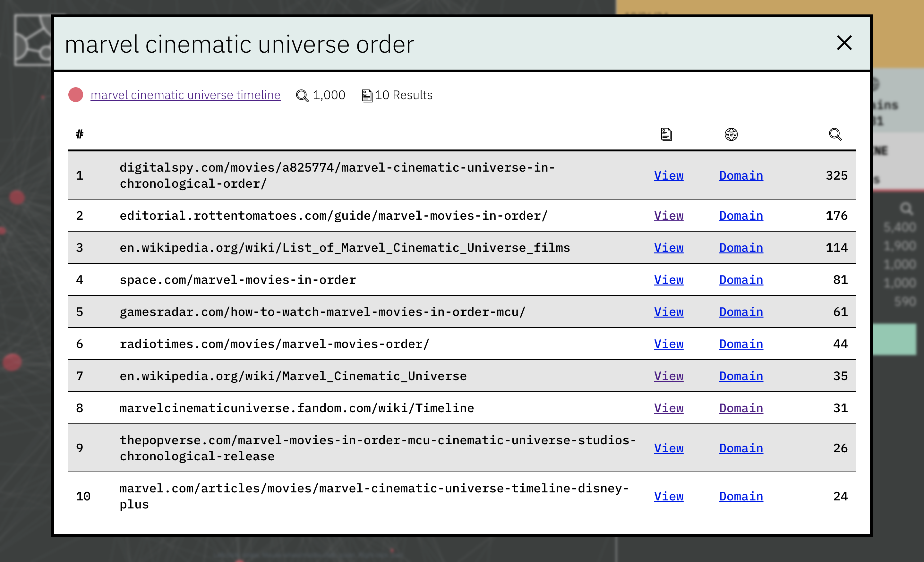The image size is (924, 562).
Task: Open Domain for thepopverse.com row
Action: point(741,448)
